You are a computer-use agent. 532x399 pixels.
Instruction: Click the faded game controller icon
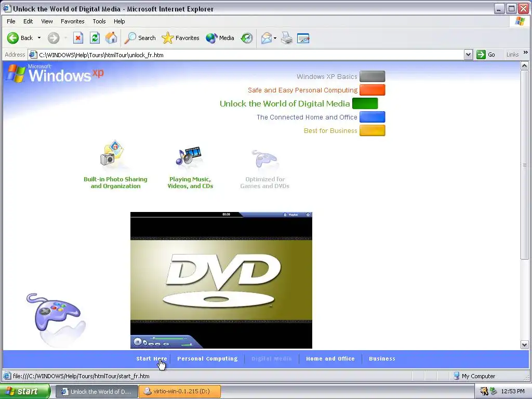(x=264, y=159)
